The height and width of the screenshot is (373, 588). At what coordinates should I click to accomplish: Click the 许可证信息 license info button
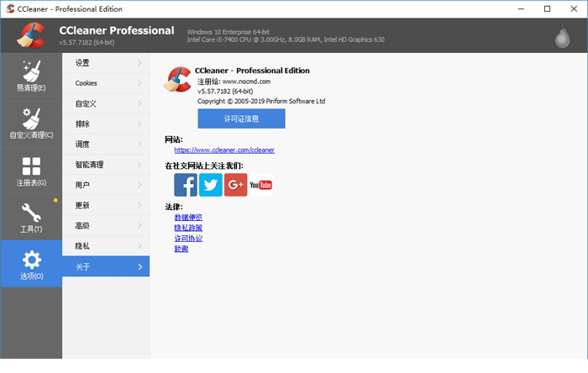(x=242, y=118)
